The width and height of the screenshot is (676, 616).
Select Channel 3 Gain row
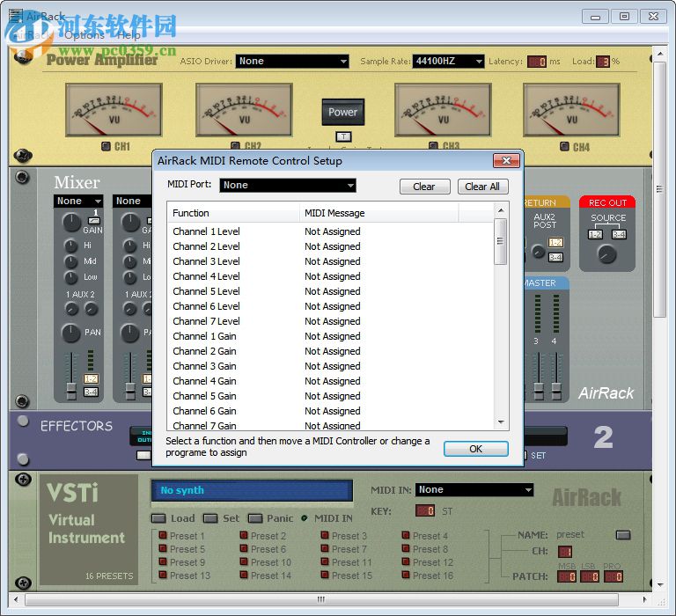(330, 366)
